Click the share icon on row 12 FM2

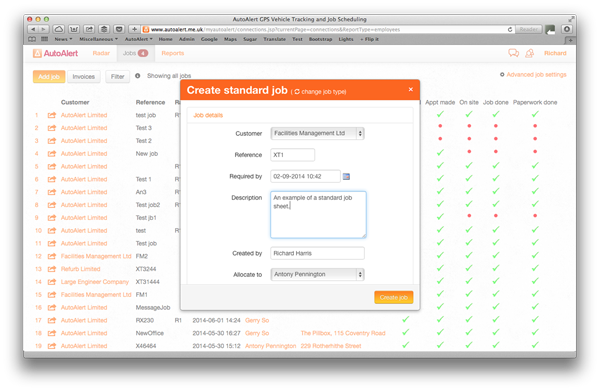[52, 256]
